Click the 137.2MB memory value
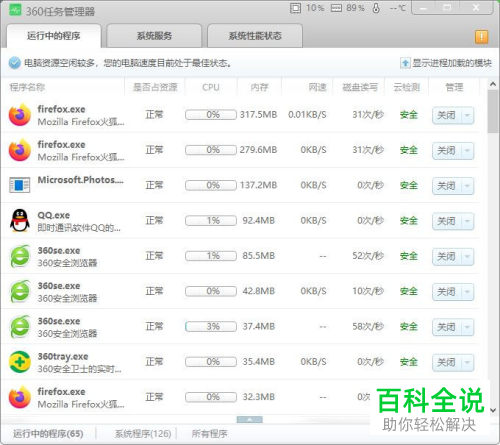The width and height of the screenshot is (500, 445). coord(258,185)
